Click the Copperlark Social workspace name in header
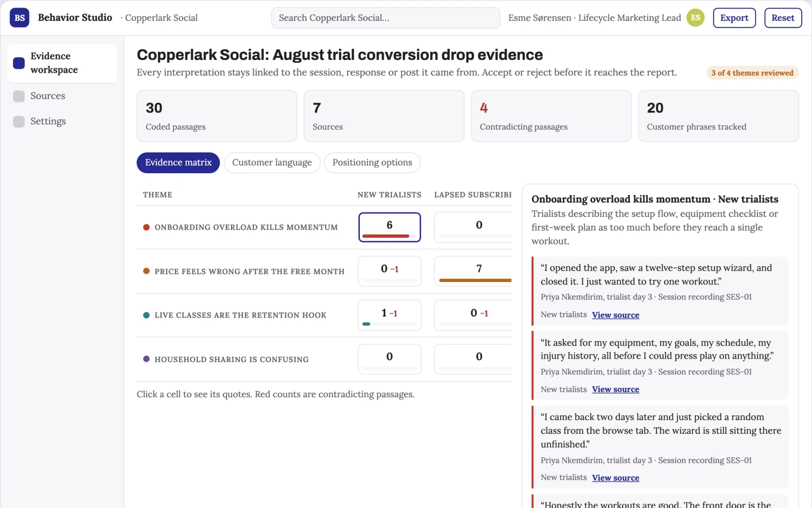This screenshot has height=508, width=812. [161, 18]
